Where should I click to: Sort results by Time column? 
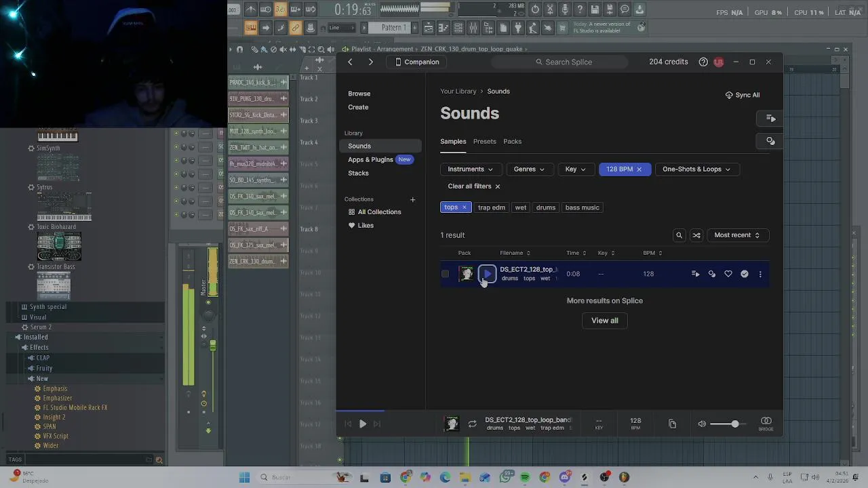(576, 253)
